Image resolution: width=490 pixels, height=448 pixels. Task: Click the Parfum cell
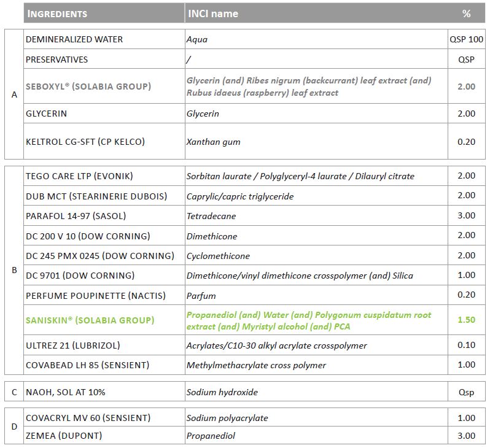pyautogui.click(x=316, y=295)
